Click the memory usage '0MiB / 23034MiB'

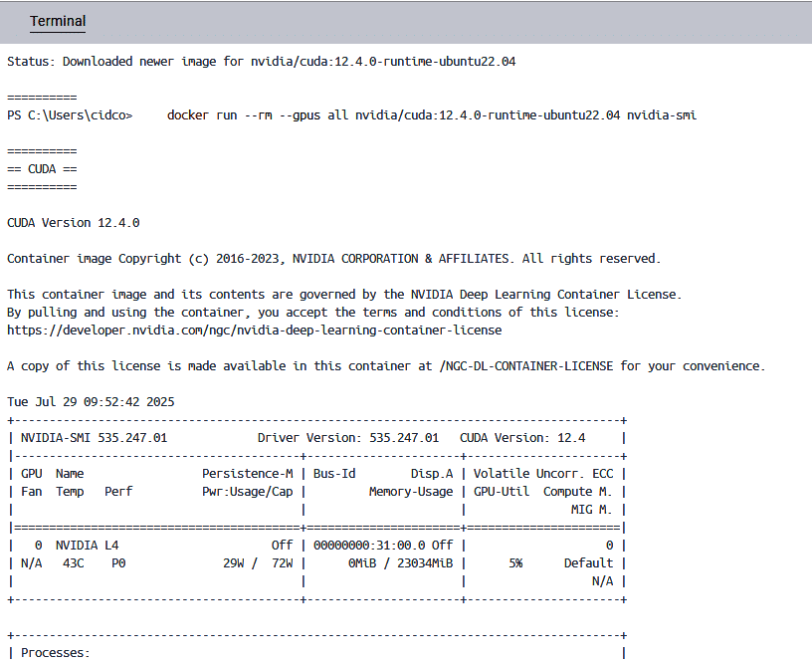[x=400, y=562]
